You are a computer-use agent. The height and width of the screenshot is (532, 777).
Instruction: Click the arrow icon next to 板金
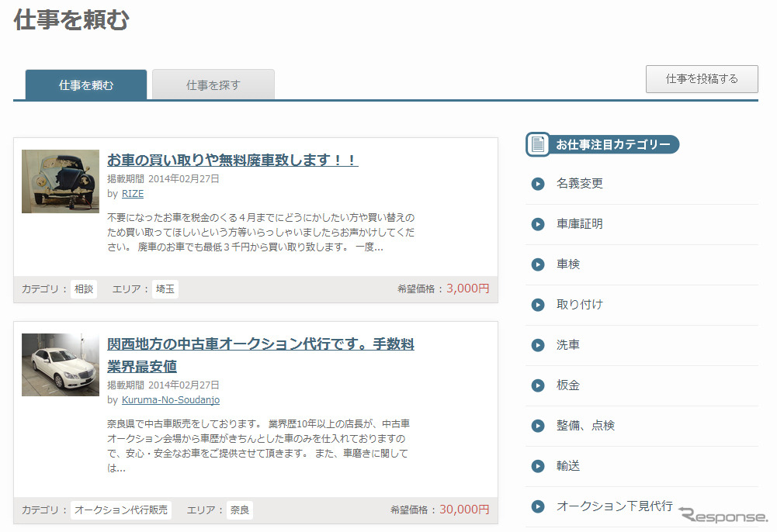pyautogui.click(x=538, y=385)
